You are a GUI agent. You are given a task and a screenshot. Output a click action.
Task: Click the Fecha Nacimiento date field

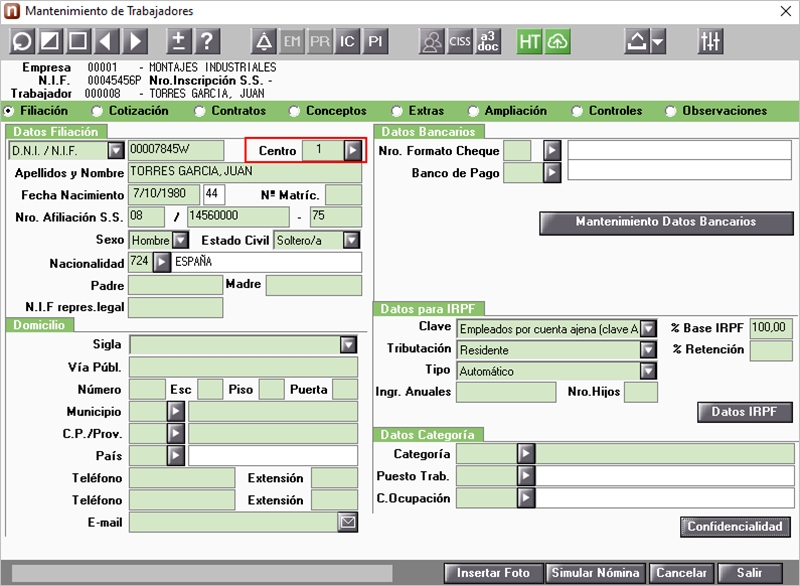coord(164,194)
